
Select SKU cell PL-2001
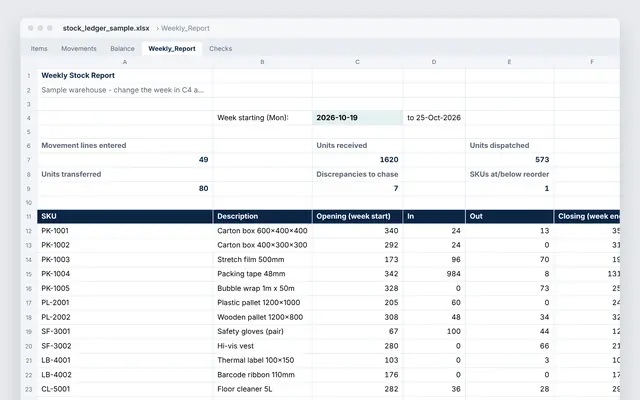tap(125, 302)
